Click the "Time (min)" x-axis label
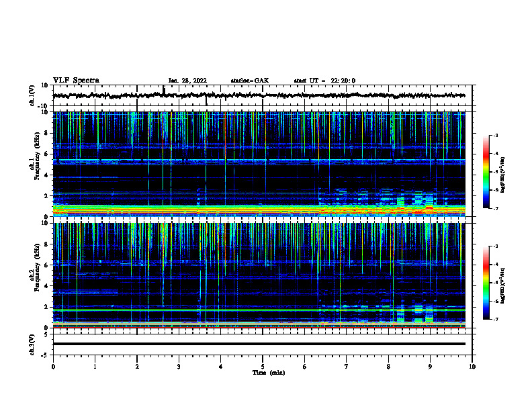Screen dimensions: 532x411 pyautogui.click(x=269, y=373)
